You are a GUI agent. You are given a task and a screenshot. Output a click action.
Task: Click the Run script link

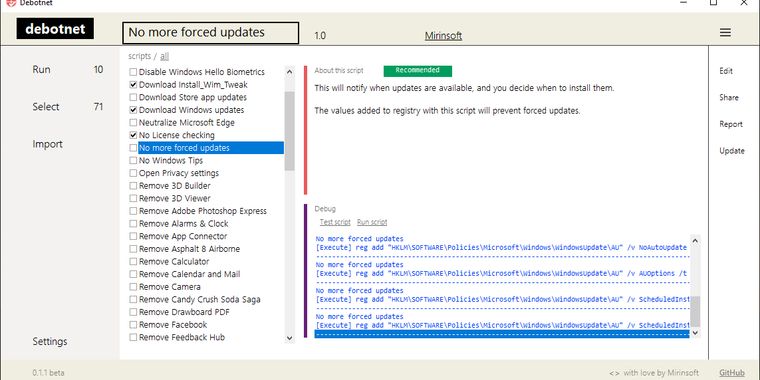click(372, 222)
